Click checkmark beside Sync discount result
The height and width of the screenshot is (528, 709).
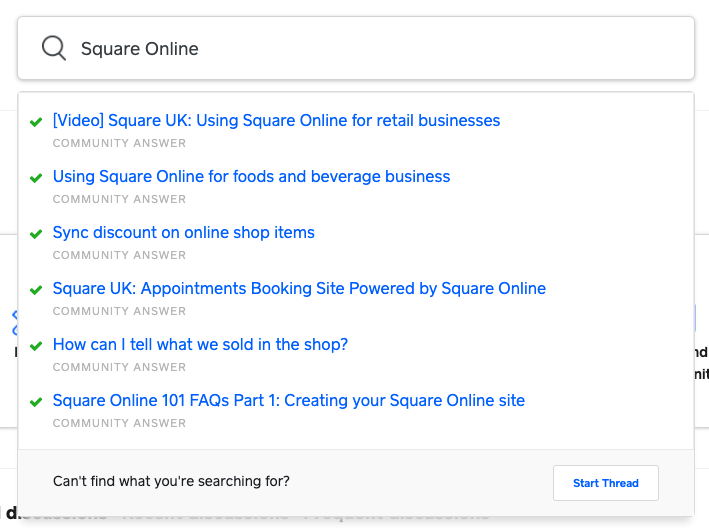37,234
